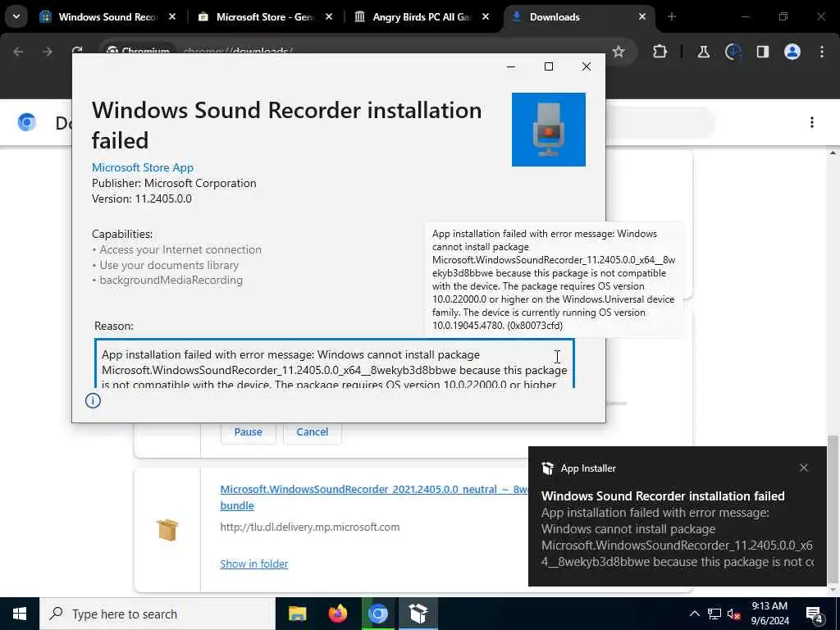Click the taskbar search box
This screenshot has height=630, width=840.
pos(157,614)
